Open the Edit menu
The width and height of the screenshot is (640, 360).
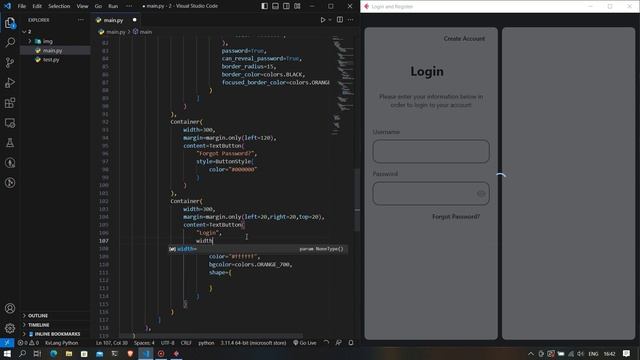(37, 6)
